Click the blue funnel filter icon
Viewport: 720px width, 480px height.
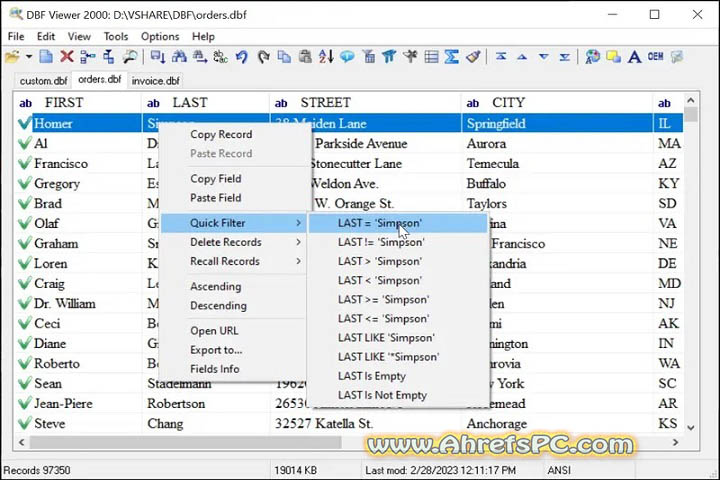coord(389,57)
